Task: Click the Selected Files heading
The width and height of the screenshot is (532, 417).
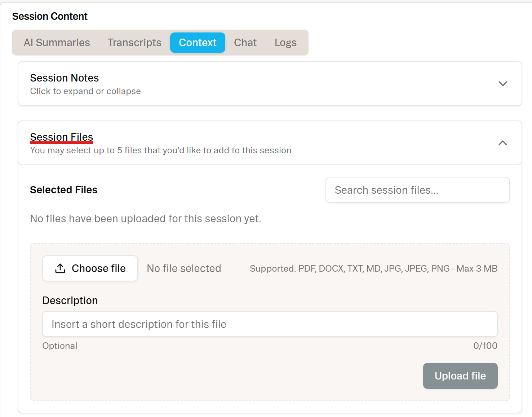Action: pyautogui.click(x=64, y=190)
